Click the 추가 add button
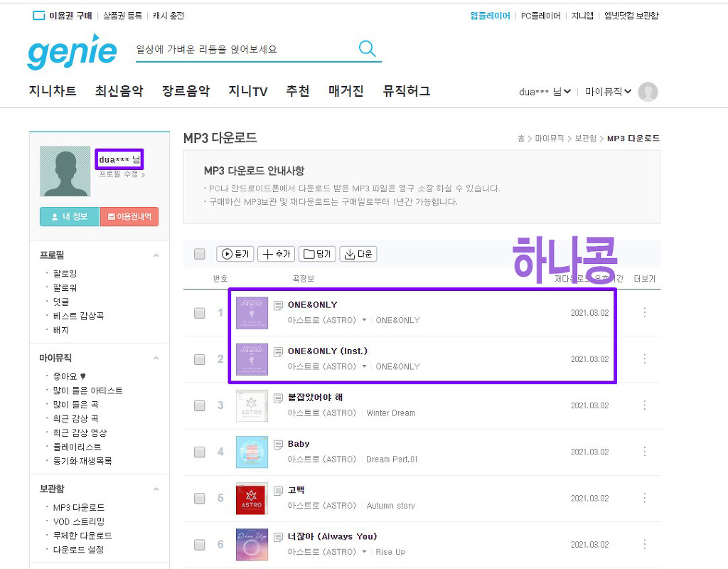Viewport: 728px width, 569px height. [x=277, y=254]
